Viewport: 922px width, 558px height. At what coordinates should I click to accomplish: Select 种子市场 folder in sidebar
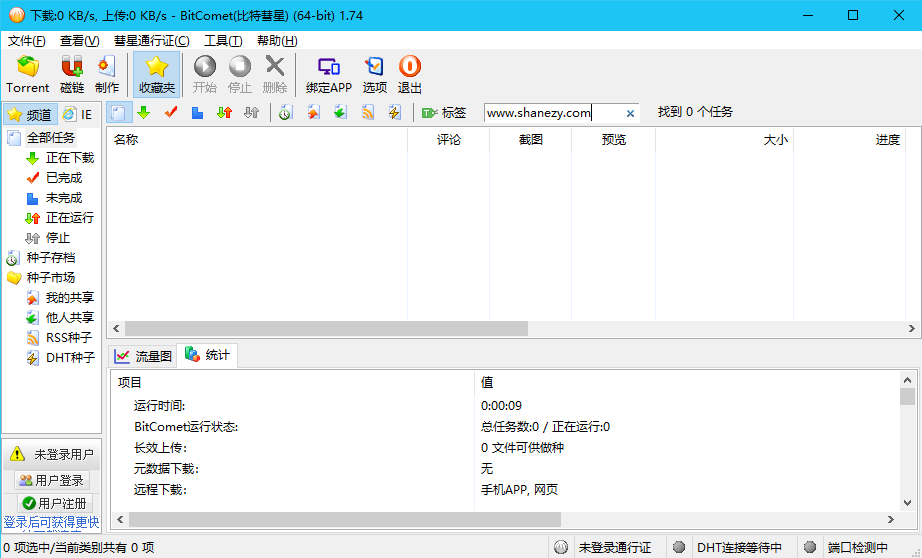click(51, 278)
